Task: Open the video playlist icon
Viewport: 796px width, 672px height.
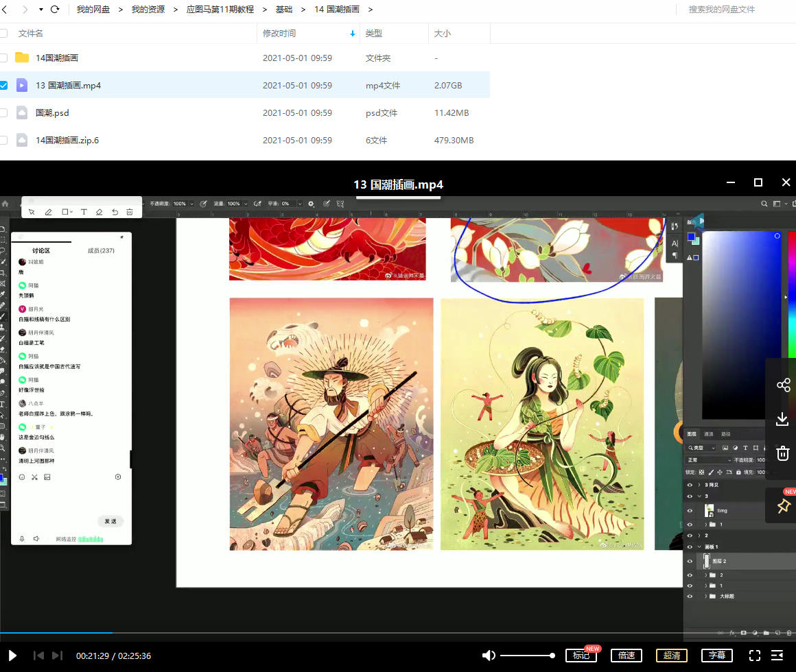Action: pyautogui.click(x=777, y=656)
